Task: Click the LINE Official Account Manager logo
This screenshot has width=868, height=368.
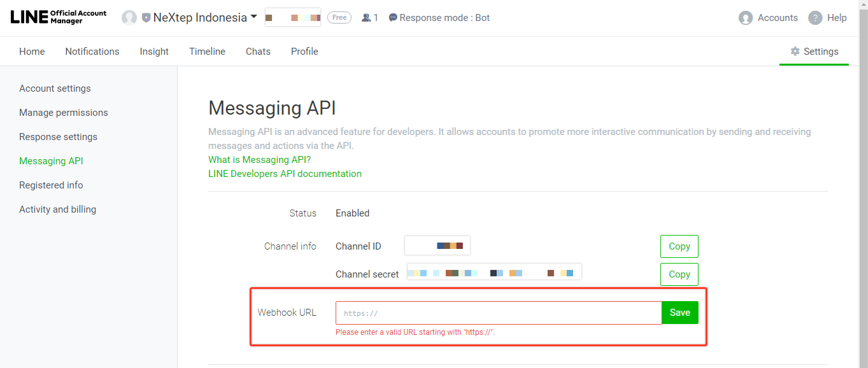Action: 59,17
